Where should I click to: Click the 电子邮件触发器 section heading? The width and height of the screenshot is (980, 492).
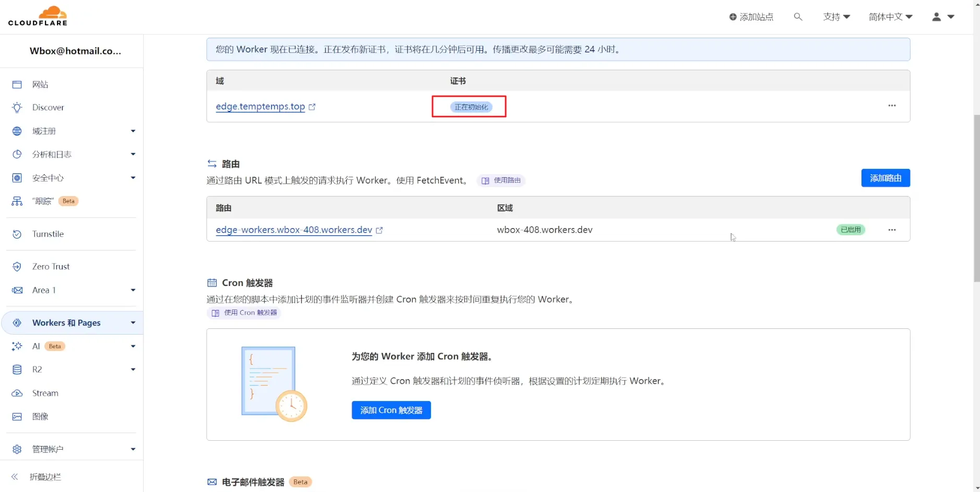click(253, 482)
